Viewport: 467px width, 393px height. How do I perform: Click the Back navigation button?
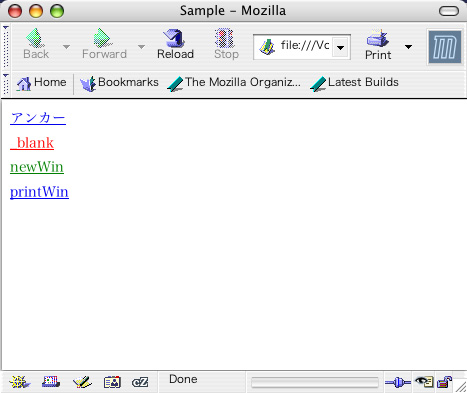coord(36,44)
